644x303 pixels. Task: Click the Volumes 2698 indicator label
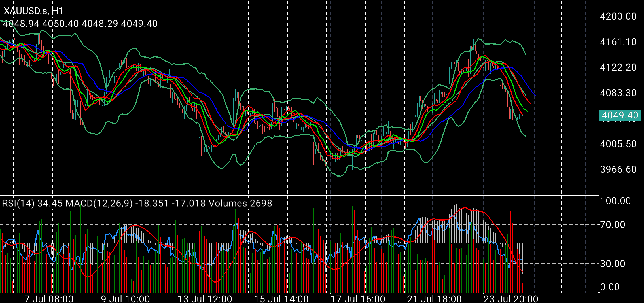click(x=240, y=203)
